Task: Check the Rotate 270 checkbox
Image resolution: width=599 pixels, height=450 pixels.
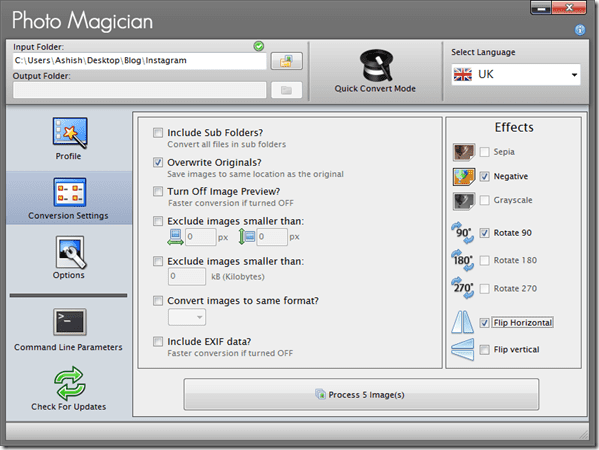Action: tap(484, 288)
